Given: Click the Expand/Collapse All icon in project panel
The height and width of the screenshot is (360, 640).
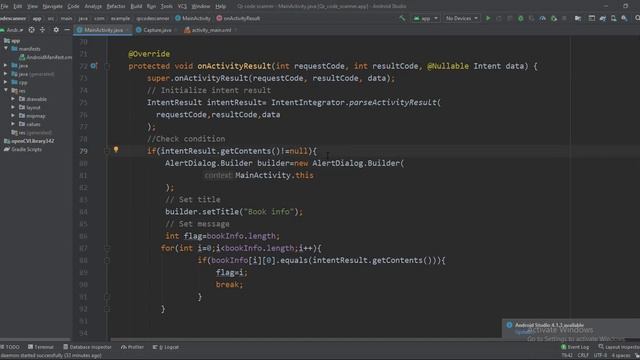Looking at the screenshot, I should (x=42, y=30).
